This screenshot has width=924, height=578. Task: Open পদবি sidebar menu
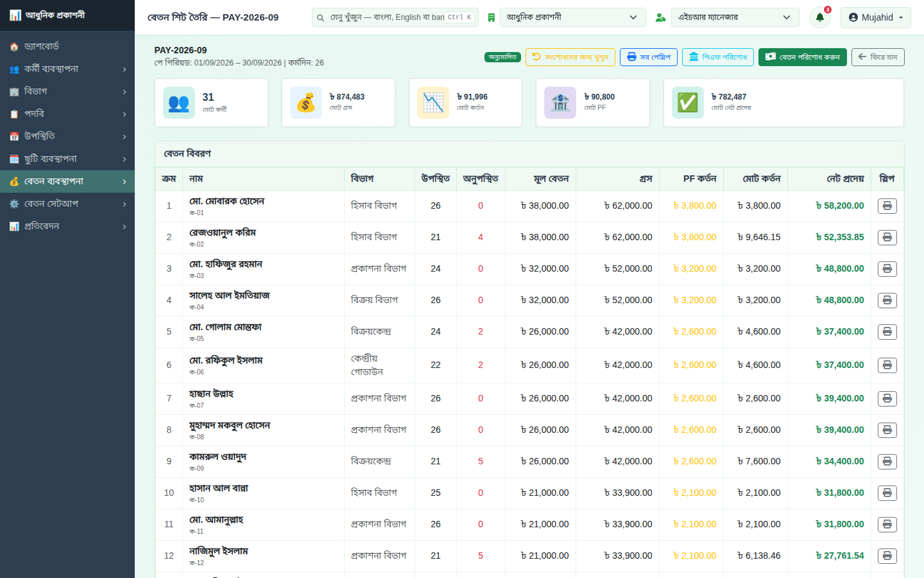pos(67,114)
